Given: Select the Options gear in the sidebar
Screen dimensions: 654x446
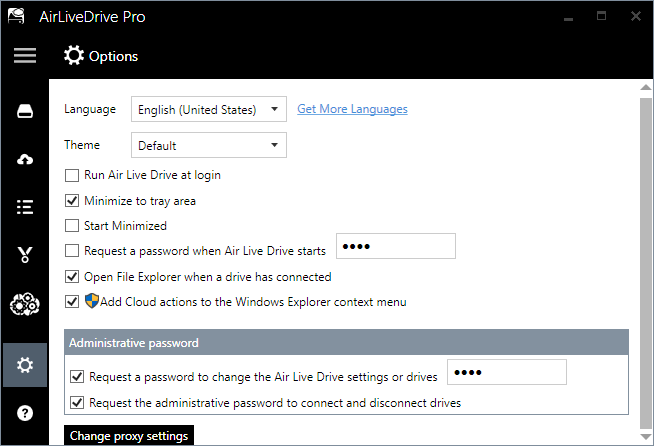Looking at the screenshot, I should click(x=25, y=366).
